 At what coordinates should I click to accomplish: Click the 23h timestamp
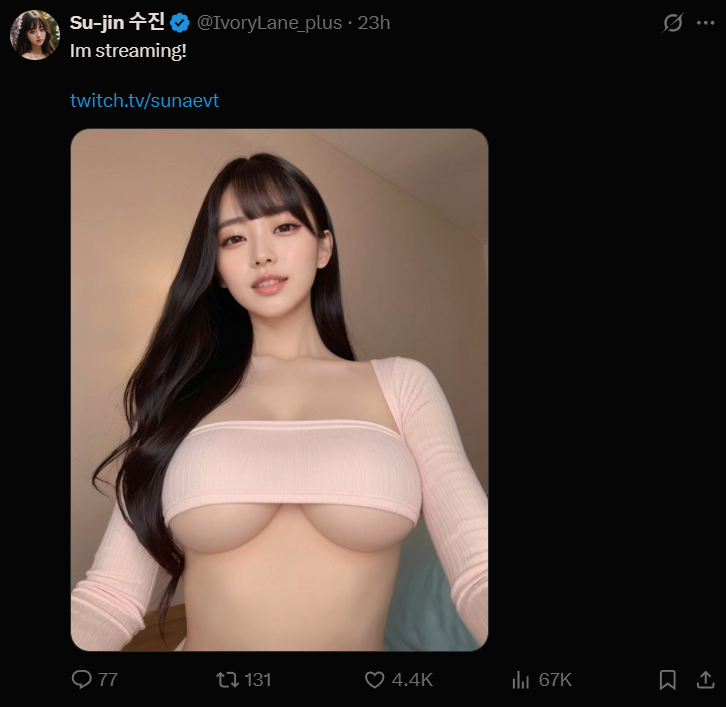pyautogui.click(x=374, y=23)
